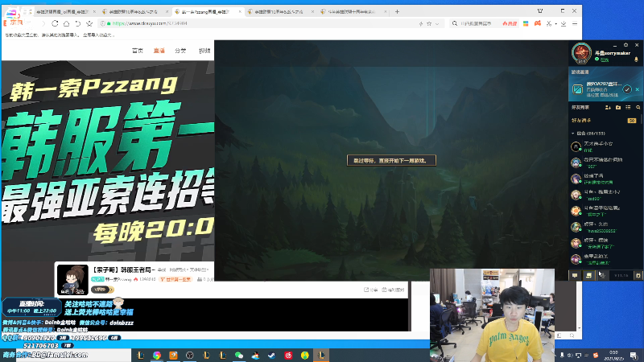Screen dimensions: 644x362
Task: Open the missions icon in client footer
Action: point(588,275)
